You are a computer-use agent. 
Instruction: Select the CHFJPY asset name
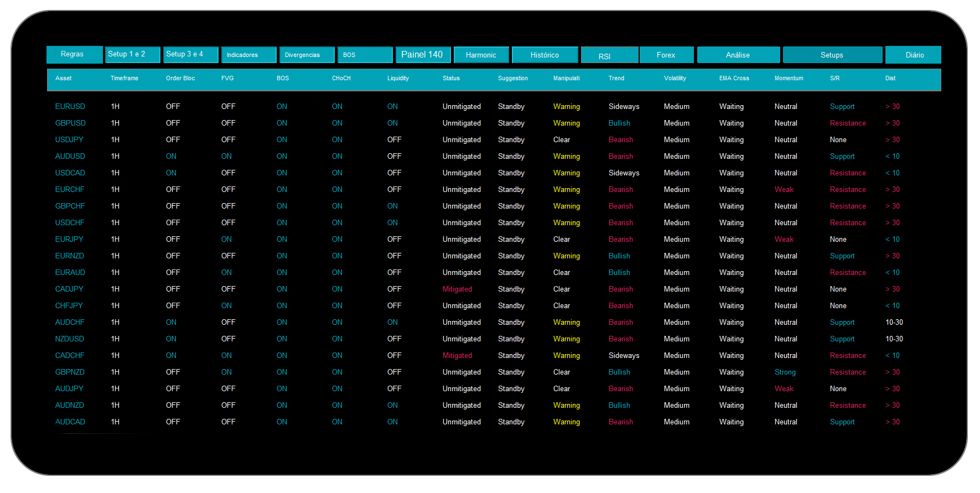tap(69, 306)
